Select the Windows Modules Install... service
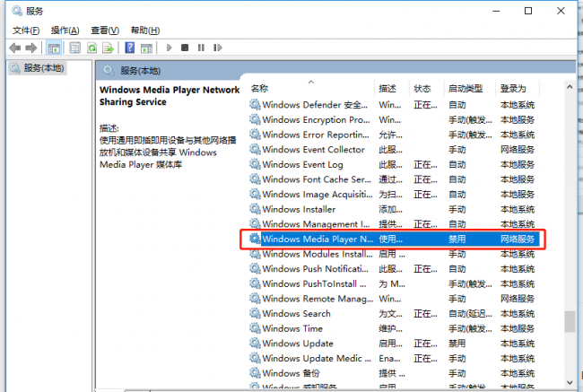Viewport: 583px width, 392px height. (394, 254)
